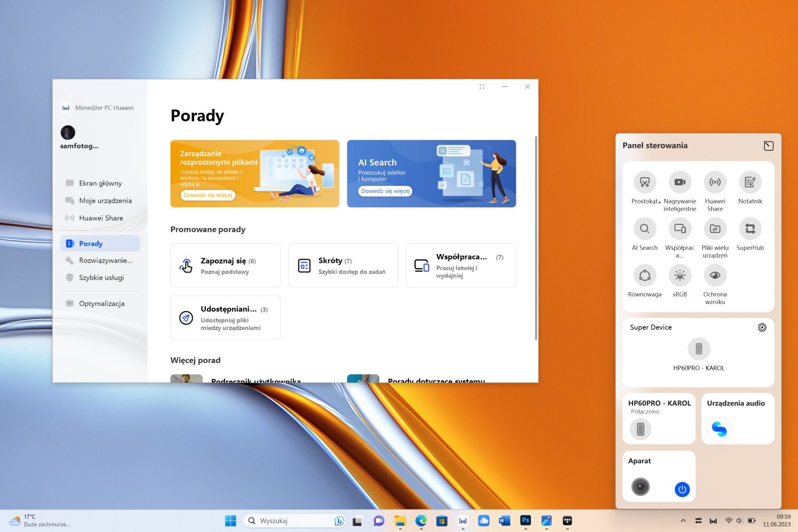
Task: Open the blue cloud app on taskbar
Action: (484, 521)
